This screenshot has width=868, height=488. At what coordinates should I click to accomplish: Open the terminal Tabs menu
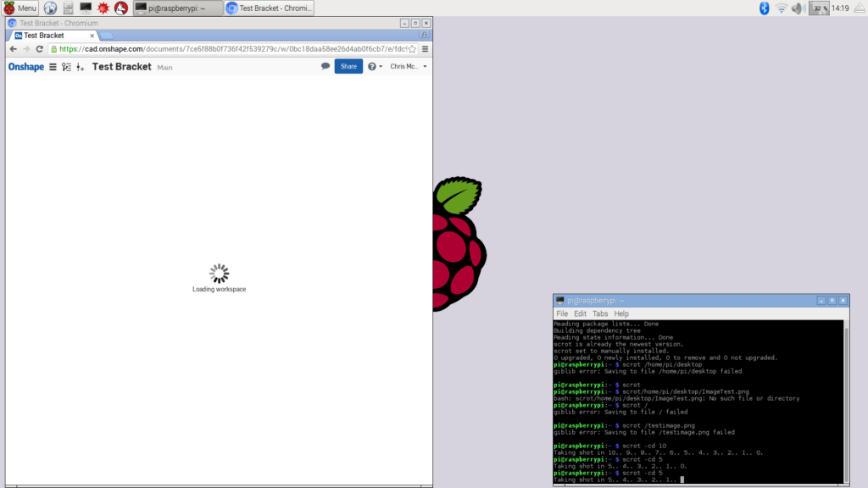600,313
